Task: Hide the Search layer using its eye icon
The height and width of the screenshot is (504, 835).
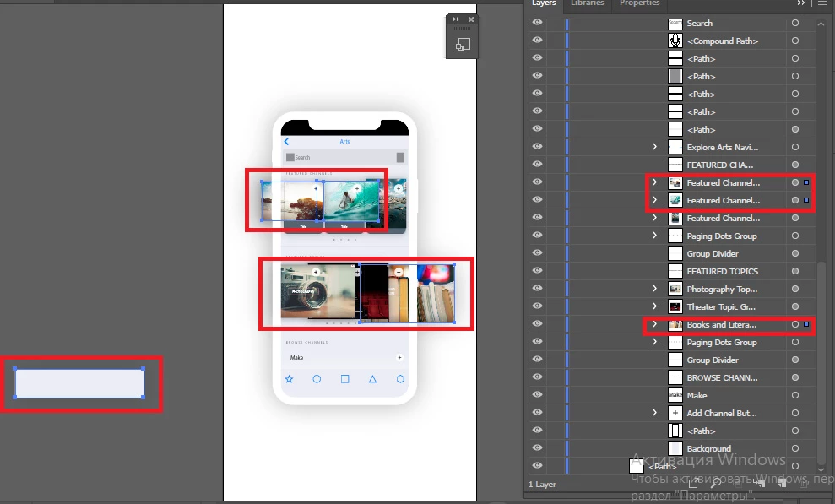Action: pyautogui.click(x=537, y=22)
